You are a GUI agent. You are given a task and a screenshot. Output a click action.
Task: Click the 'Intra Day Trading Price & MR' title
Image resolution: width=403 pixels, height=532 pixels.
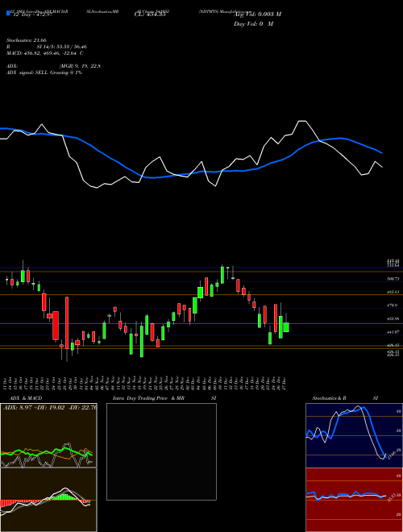pyautogui.click(x=149, y=398)
